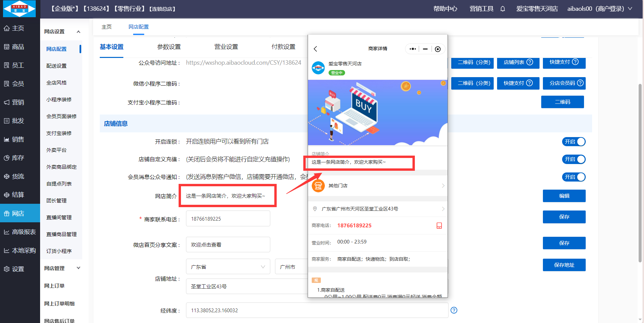The width and height of the screenshot is (644, 323).
Task: Toggle the 开启连锁 switch
Action: tap(574, 142)
